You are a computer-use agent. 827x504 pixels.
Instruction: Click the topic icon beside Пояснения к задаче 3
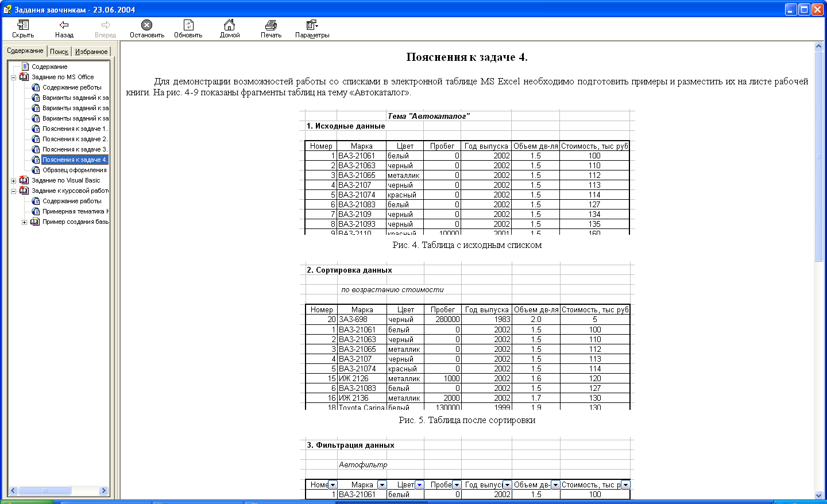tap(36, 149)
